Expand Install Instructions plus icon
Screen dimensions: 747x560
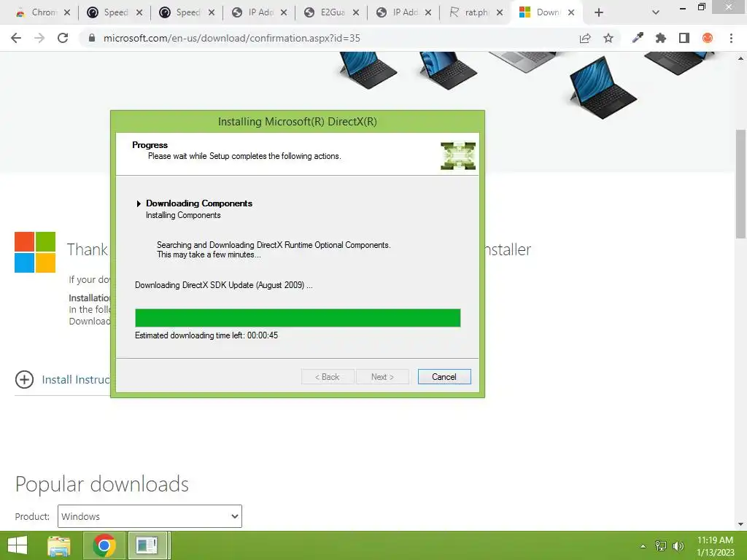click(24, 379)
